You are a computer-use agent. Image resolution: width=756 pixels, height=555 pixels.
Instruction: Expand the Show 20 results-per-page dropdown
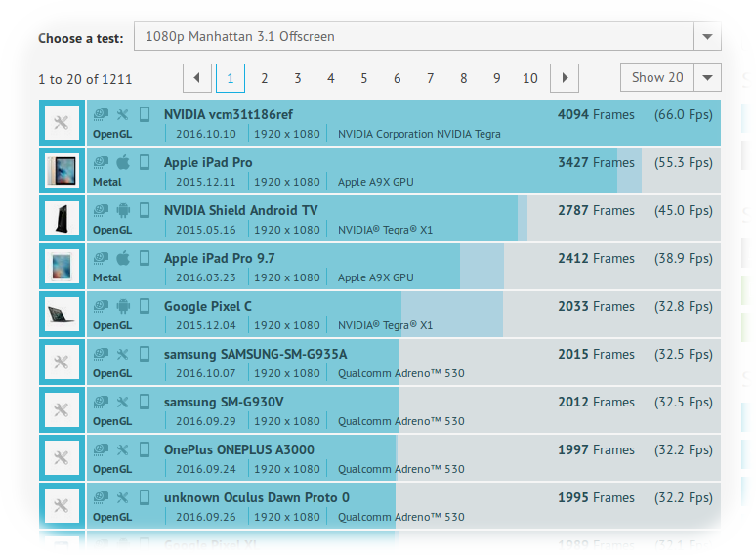coord(670,78)
